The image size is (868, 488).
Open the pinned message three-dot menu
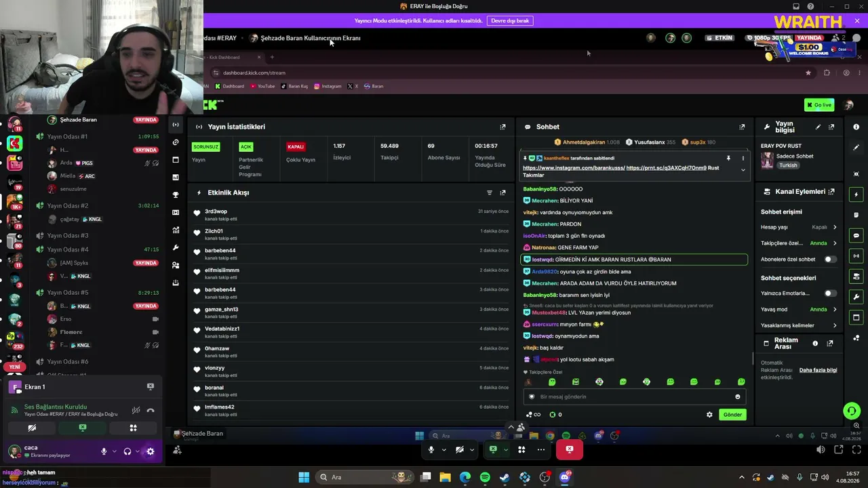pyautogui.click(x=743, y=158)
